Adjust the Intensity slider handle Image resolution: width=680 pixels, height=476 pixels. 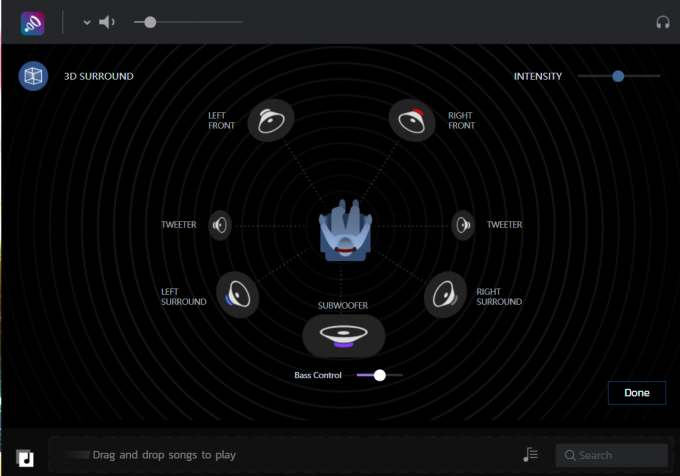coord(618,76)
